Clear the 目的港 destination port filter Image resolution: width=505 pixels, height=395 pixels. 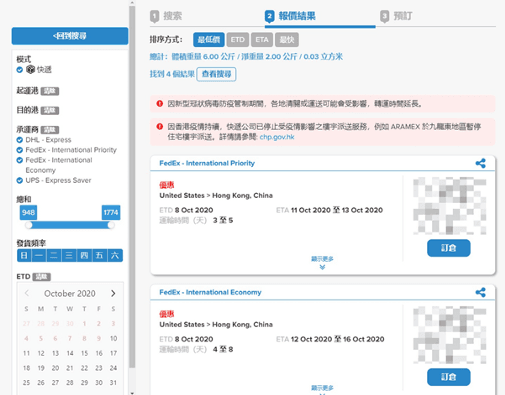click(50, 110)
